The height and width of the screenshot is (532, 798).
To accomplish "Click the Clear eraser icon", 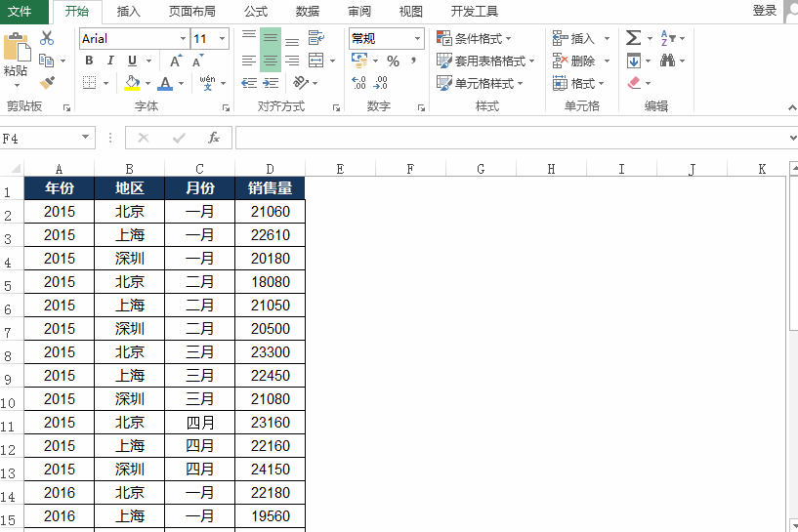I will (x=634, y=82).
